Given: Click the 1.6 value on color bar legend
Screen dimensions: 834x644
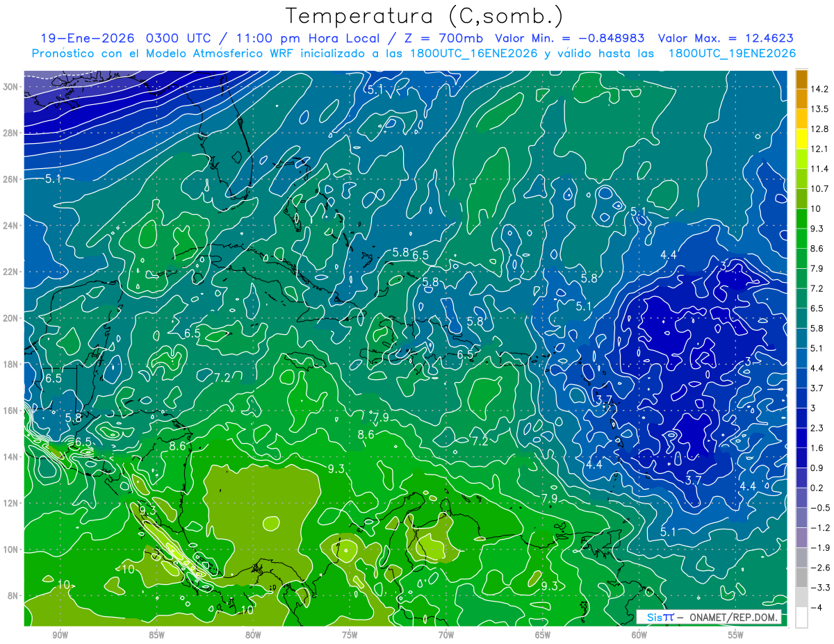Looking at the screenshot, I should point(818,448).
